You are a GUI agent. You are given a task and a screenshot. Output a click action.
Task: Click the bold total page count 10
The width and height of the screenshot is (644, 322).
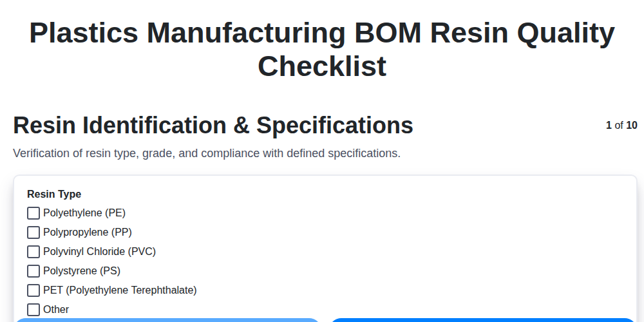tap(632, 126)
